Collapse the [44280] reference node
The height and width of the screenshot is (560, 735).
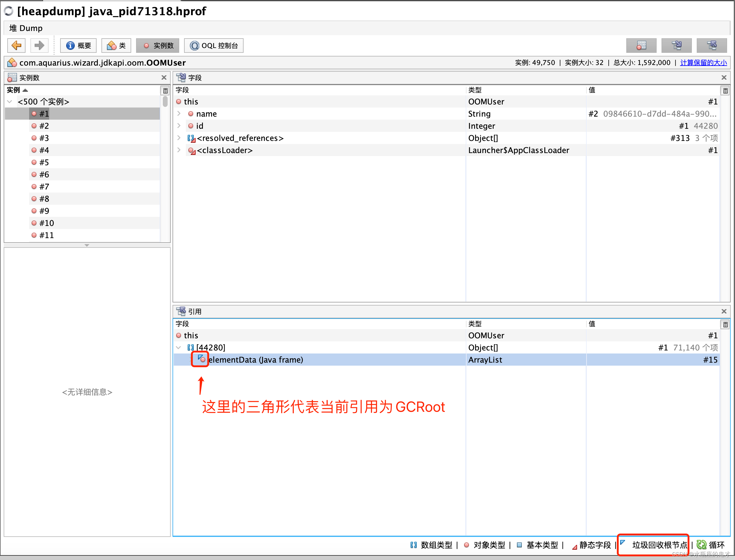179,348
